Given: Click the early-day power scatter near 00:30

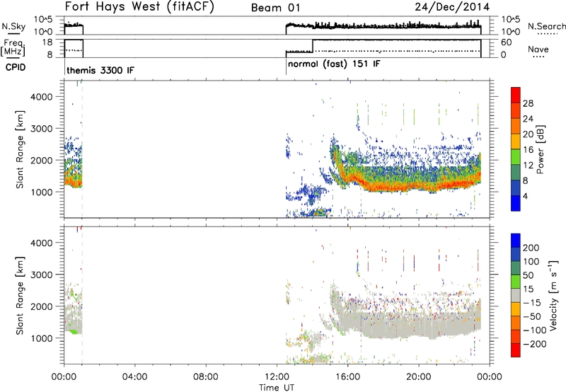Looking at the screenshot, I should pyautogui.click(x=74, y=163).
